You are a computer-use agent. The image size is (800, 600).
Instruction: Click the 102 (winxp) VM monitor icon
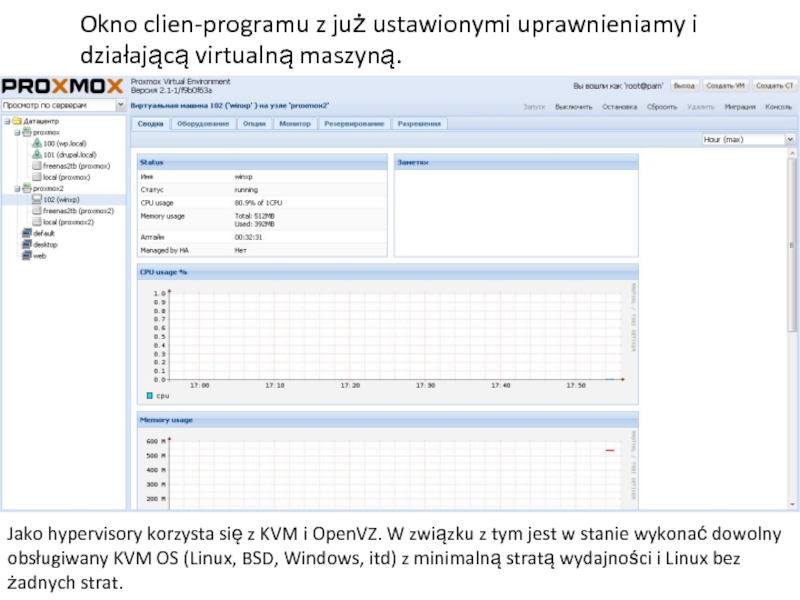[x=37, y=199]
